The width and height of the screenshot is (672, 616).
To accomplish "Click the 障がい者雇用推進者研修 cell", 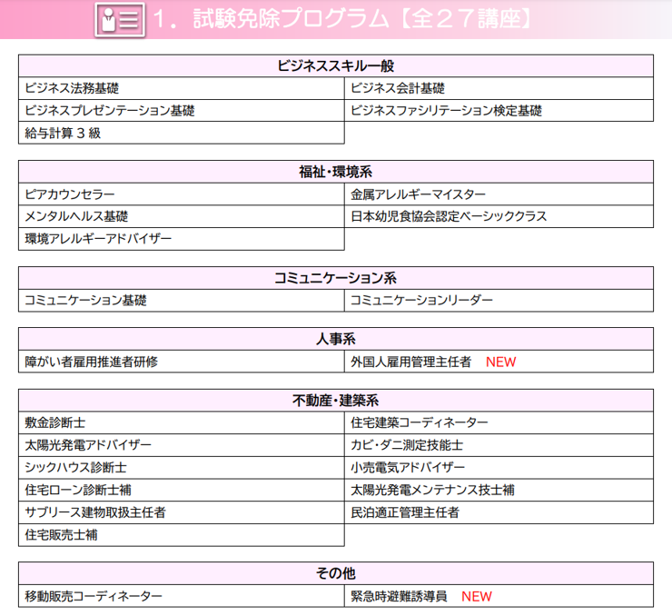I will pos(182,362).
